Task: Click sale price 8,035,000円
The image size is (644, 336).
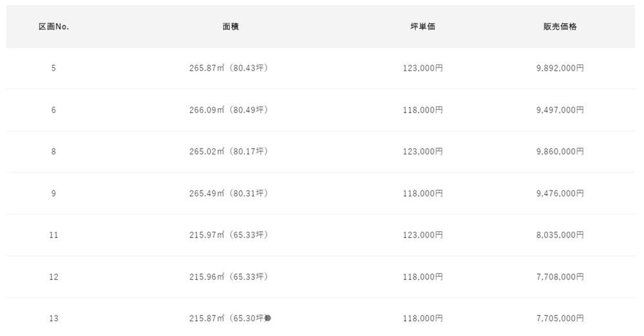Action: (560, 235)
